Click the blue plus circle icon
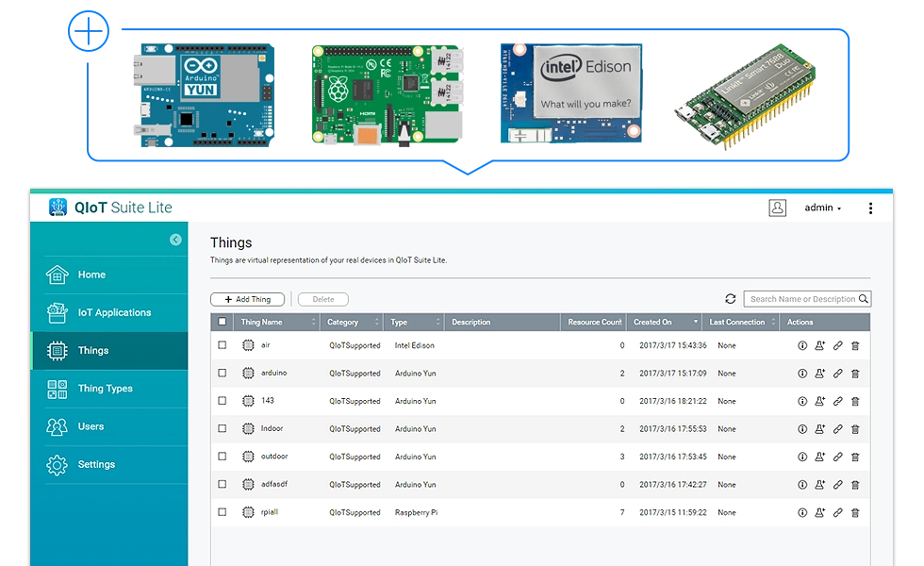 [89, 30]
